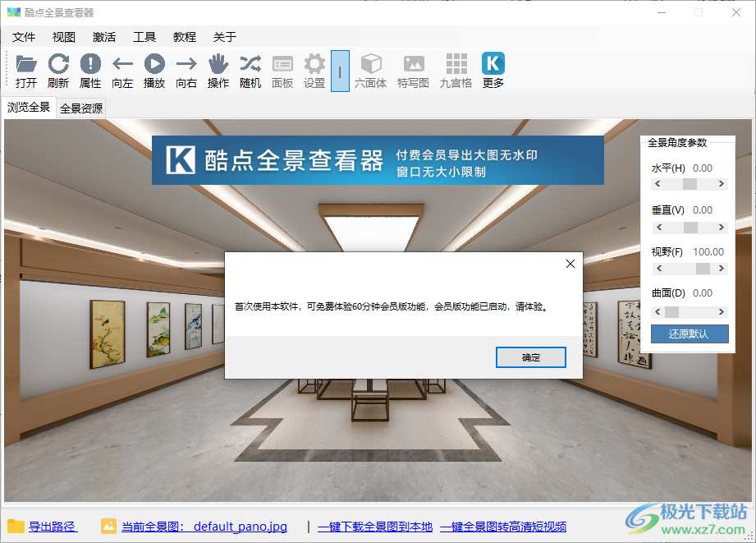Screen dimensions: 756x543
Task: Open the 工具 menu
Action: point(144,37)
